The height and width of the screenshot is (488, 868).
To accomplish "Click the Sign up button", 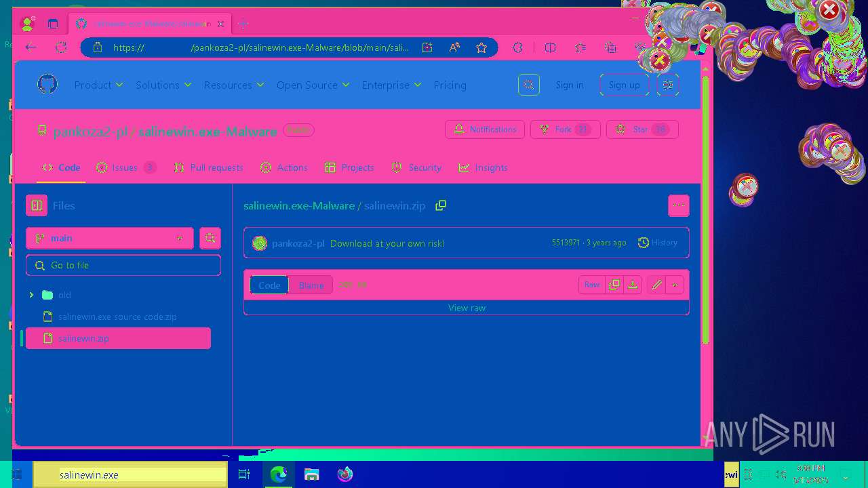I will tap(624, 85).
